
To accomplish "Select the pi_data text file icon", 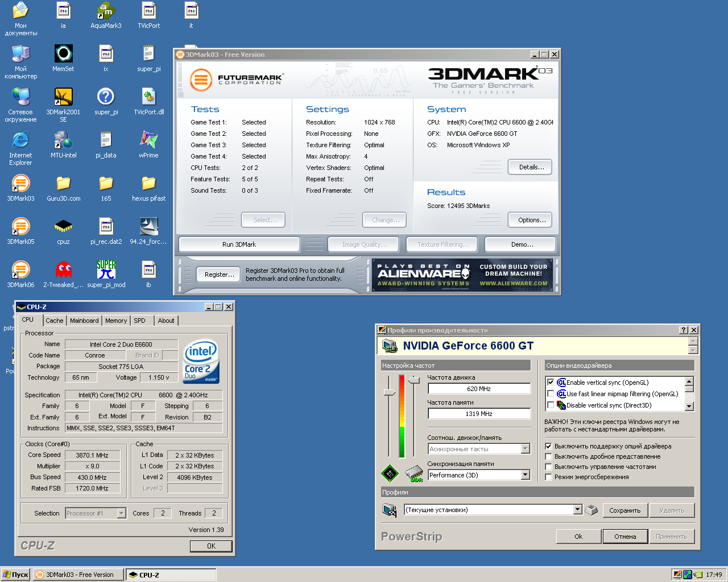I will [x=106, y=144].
